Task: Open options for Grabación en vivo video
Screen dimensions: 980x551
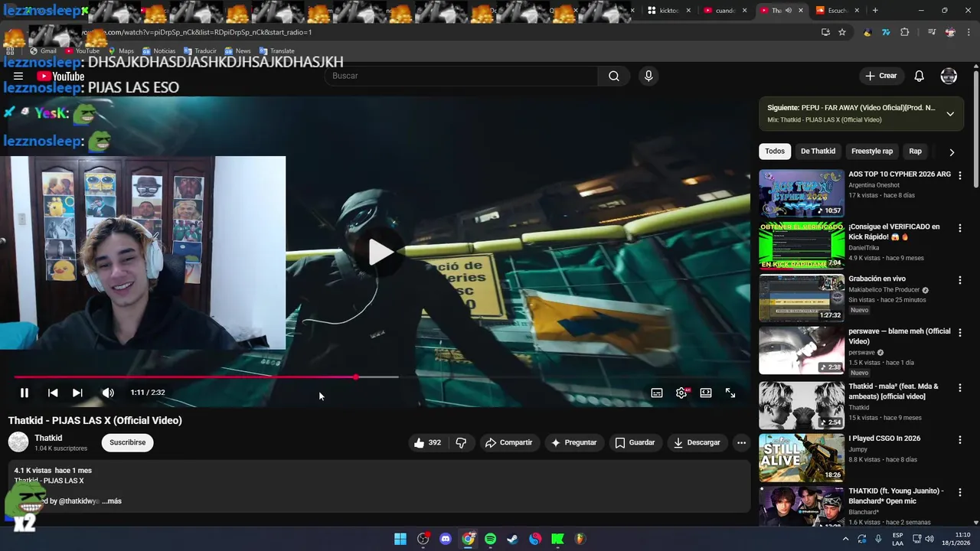Action: (x=959, y=280)
